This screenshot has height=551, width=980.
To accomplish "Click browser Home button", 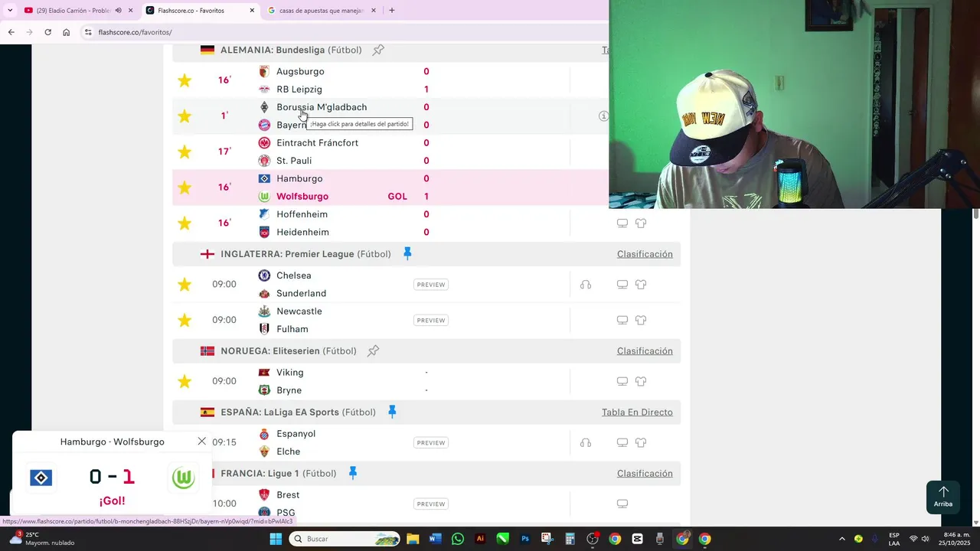I will pos(67,32).
